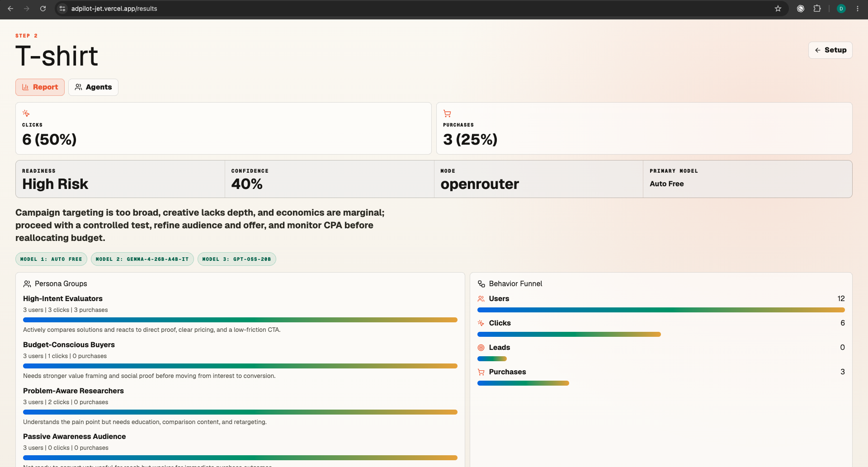This screenshot has height=467, width=868.
Task: Click the Confidence '40%' value
Action: click(247, 184)
